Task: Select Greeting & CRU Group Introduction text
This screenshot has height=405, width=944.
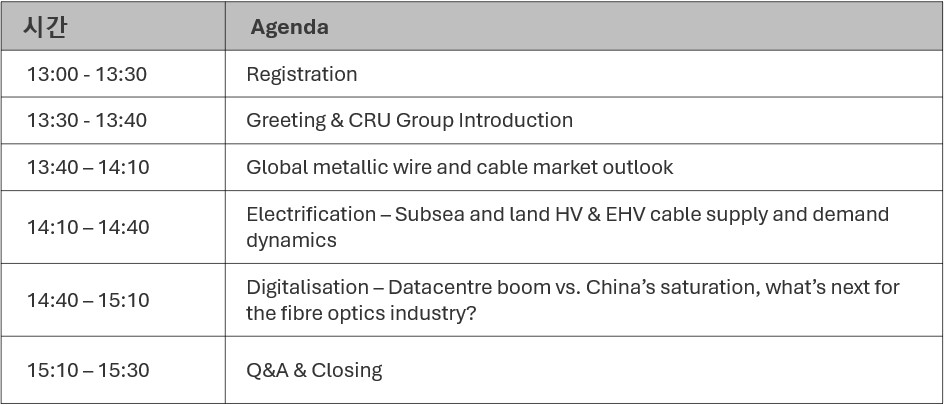Action: tap(409, 120)
